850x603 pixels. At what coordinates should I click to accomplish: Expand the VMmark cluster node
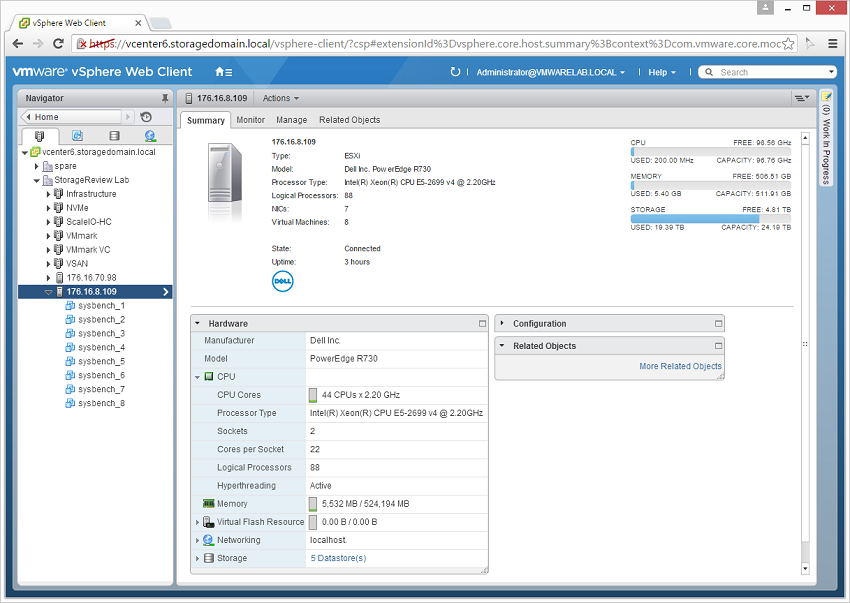coord(48,236)
